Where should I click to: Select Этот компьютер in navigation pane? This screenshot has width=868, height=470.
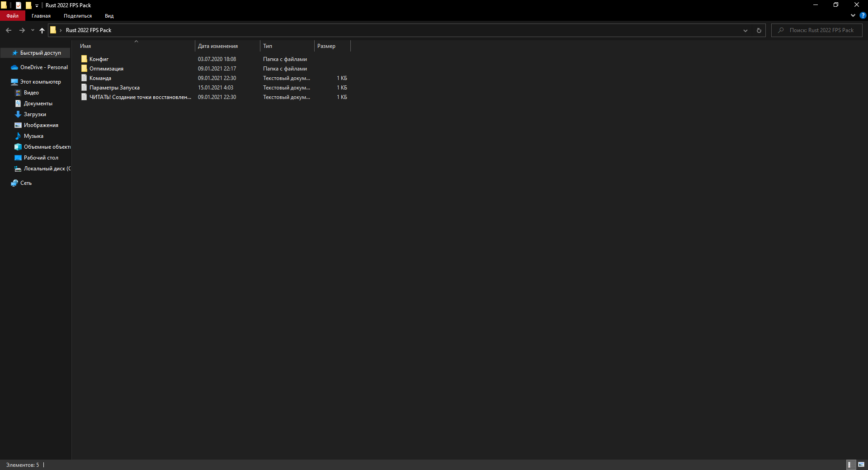click(36, 82)
